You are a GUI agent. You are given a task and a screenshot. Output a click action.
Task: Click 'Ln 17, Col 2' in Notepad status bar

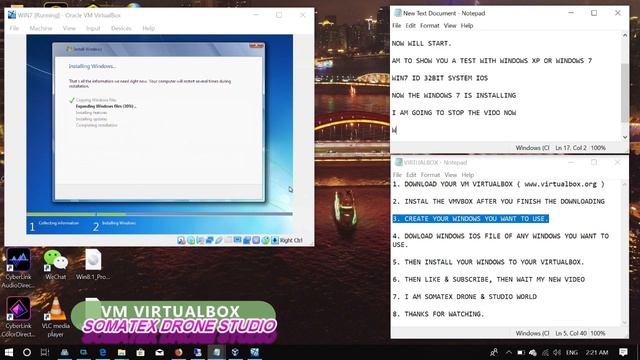(571, 148)
